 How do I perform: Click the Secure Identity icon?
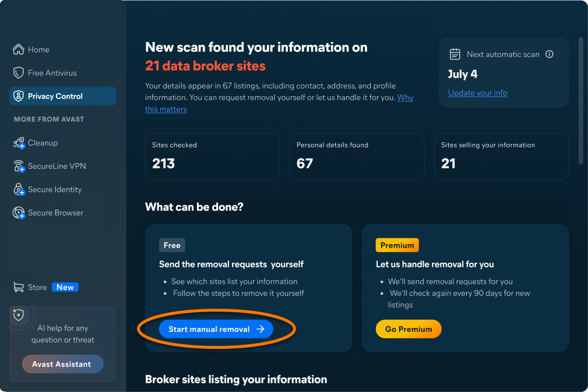coord(19,189)
